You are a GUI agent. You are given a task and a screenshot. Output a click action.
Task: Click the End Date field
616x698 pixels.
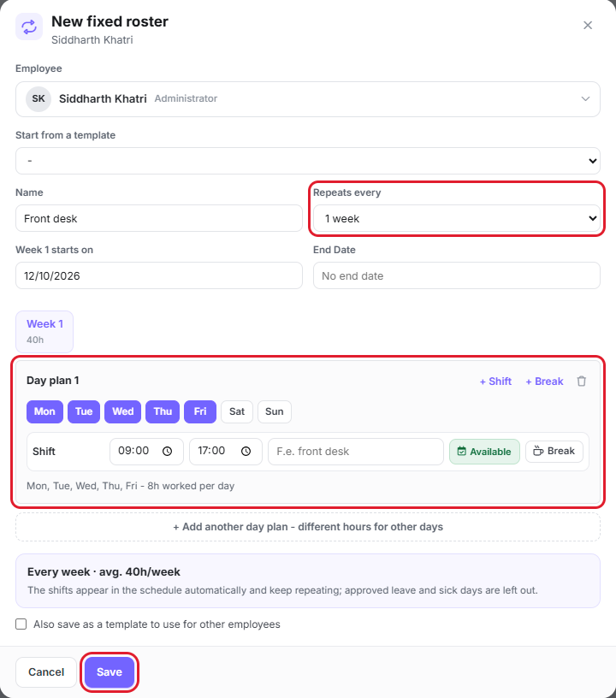(x=457, y=276)
